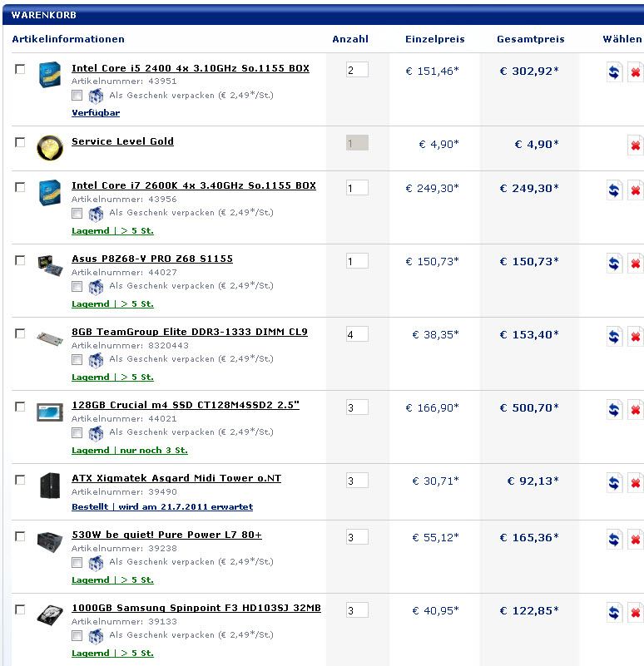Click quantity field for 8GB TeamGroup Elite
This screenshot has height=666, width=644.
click(x=357, y=334)
